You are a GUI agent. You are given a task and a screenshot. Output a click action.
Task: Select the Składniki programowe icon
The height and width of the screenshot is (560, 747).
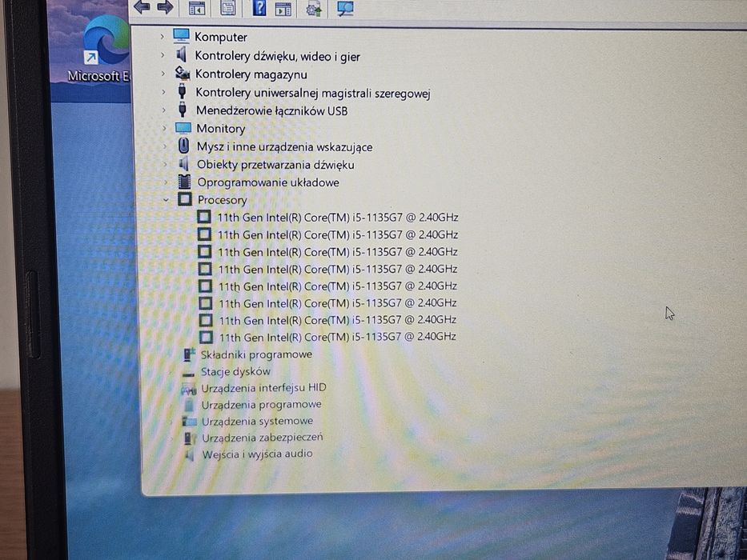[x=190, y=354]
